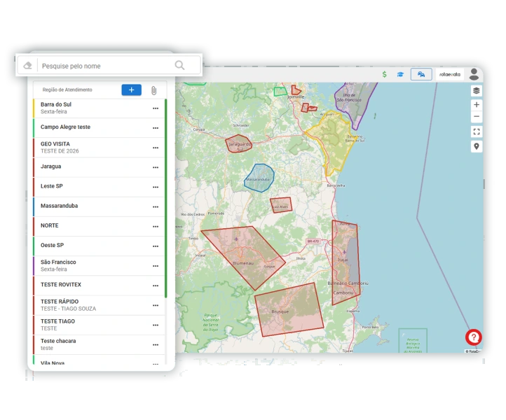Screen dimensions: 506x420
Task: Zoom out on the map
Action: 477,116
